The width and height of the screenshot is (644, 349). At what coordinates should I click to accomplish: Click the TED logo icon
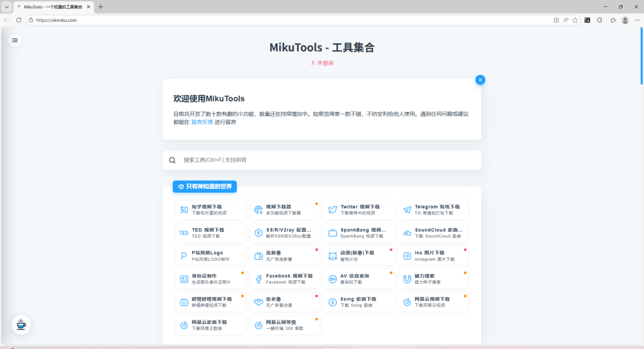tap(184, 233)
